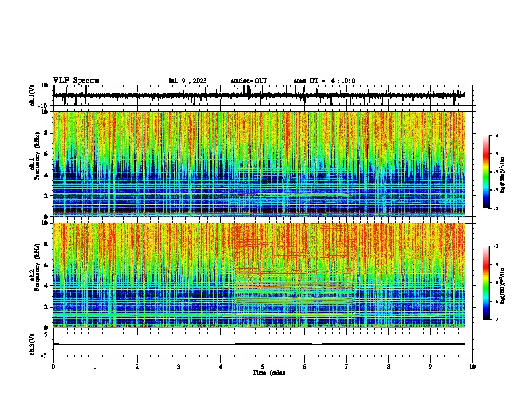Click the date text "Jul 9, 2023"
532x411 pixels.
coord(187,81)
